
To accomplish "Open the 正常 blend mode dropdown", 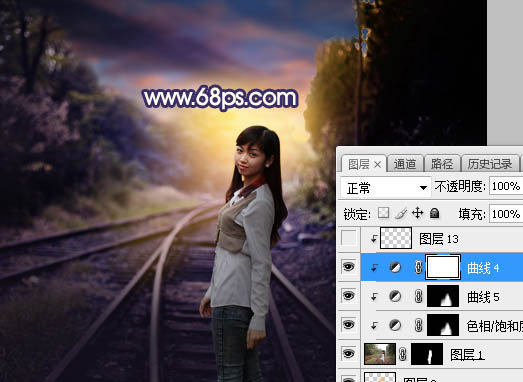I will [x=386, y=188].
